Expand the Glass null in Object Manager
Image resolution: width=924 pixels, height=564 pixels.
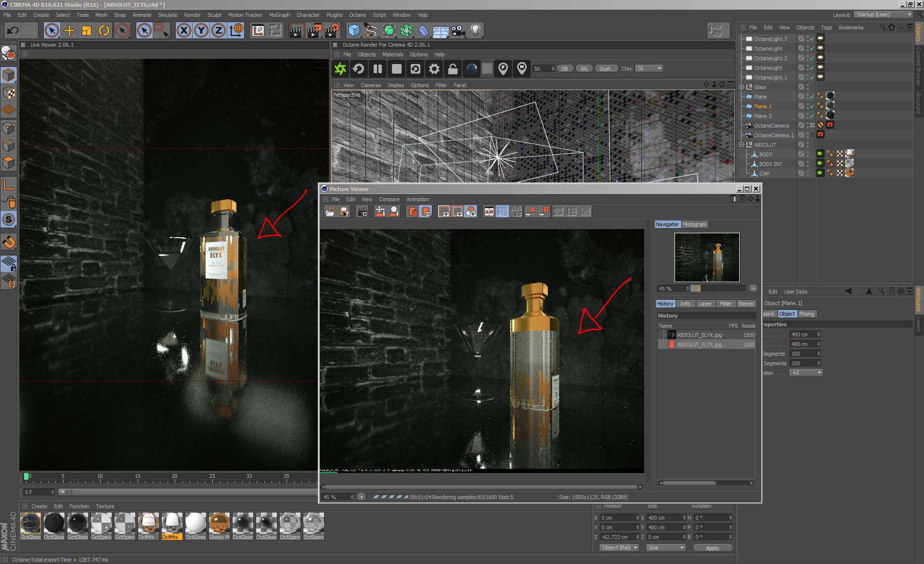742,87
